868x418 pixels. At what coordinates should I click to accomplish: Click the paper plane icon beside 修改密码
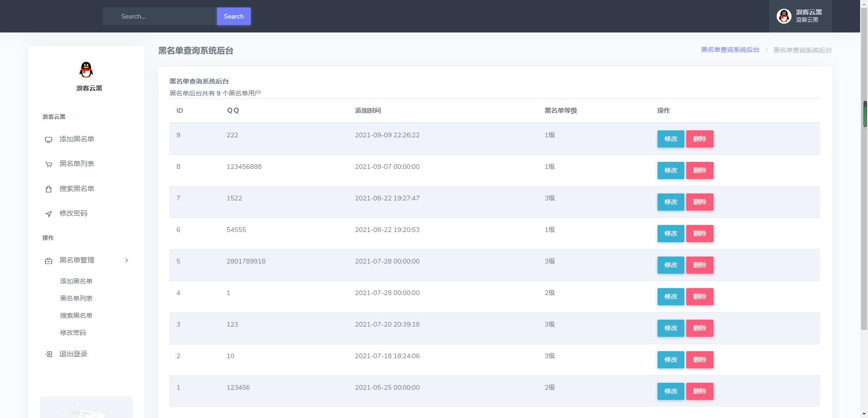48,214
